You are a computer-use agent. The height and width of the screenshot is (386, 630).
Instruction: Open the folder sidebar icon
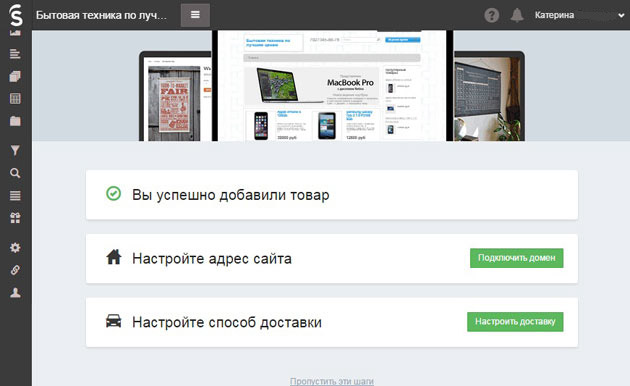[15, 121]
